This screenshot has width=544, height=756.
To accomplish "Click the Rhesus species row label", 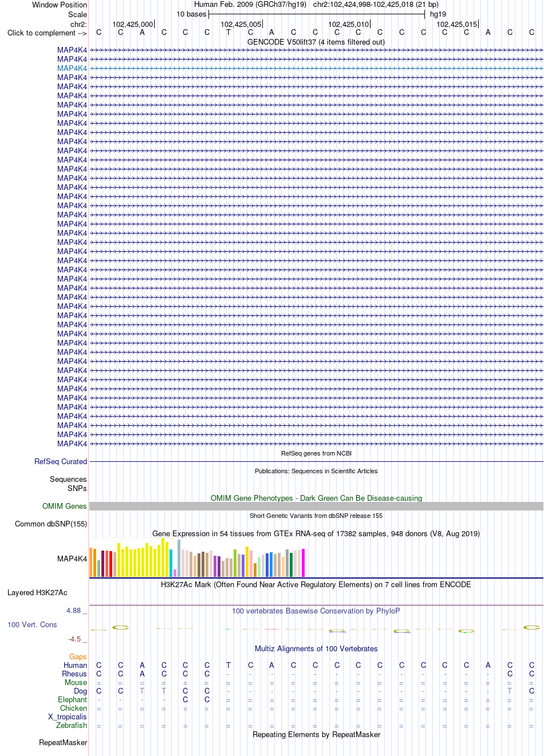I will tap(74, 674).
